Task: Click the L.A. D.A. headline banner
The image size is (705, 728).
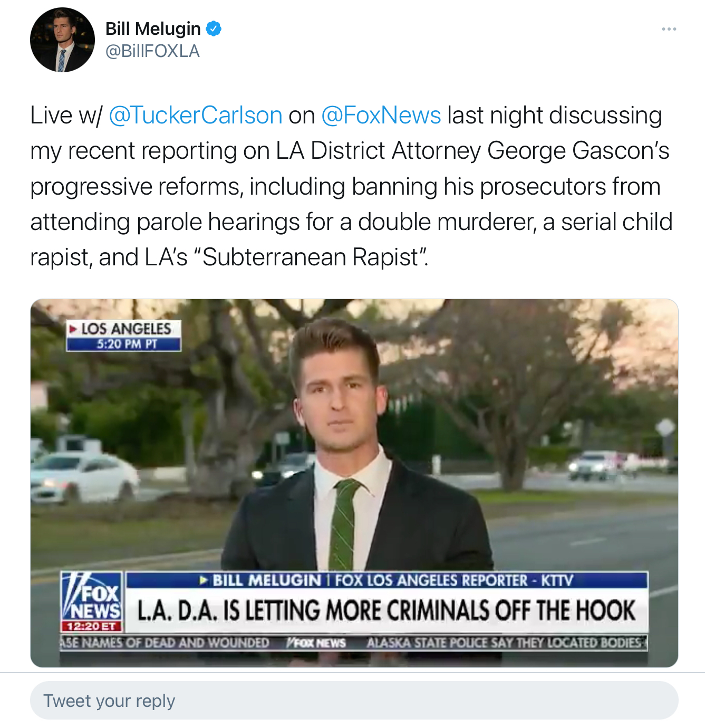Action: pos(386,611)
